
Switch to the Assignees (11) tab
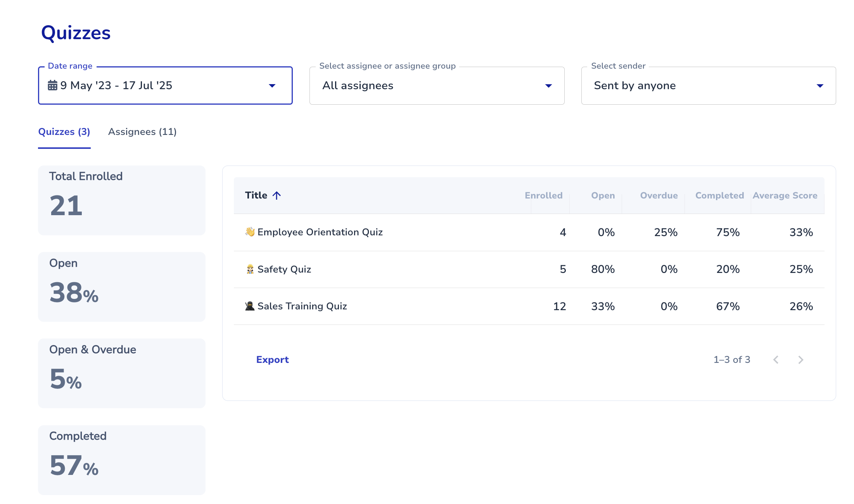click(x=142, y=132)
